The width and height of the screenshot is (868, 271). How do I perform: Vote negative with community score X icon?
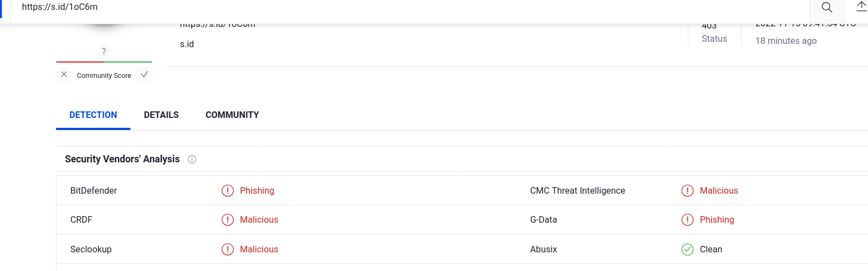pyautogui.click(x=64, y=75)
